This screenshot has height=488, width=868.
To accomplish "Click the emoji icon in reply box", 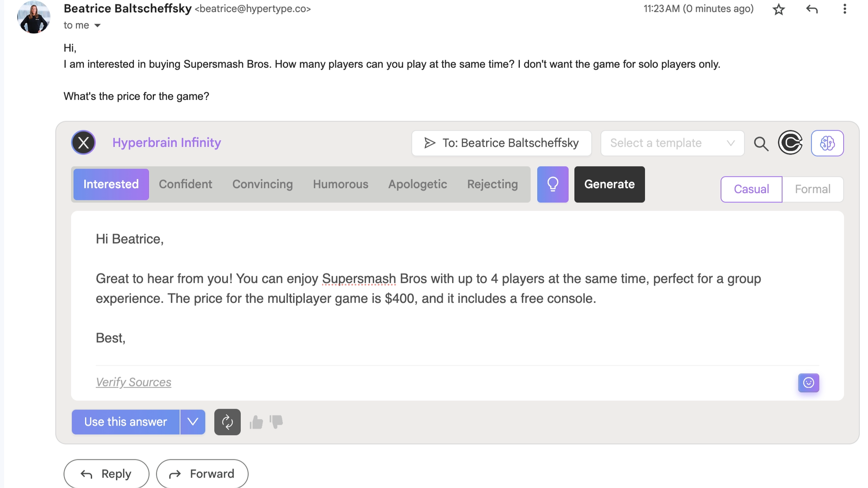I will tap(809, 383).
